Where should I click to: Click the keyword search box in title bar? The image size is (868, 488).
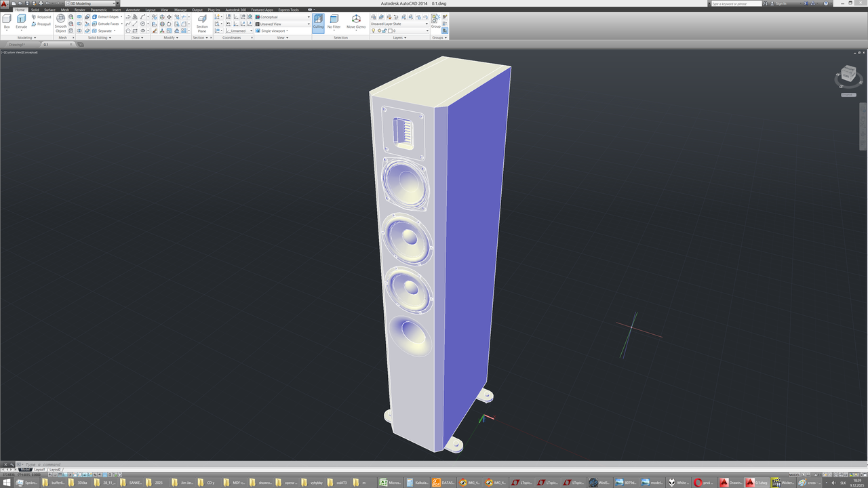[736, 3]
